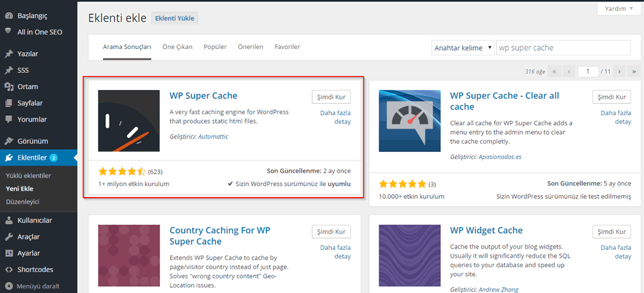Collapse menu using Menüyü daralt arrow icon

8,286
